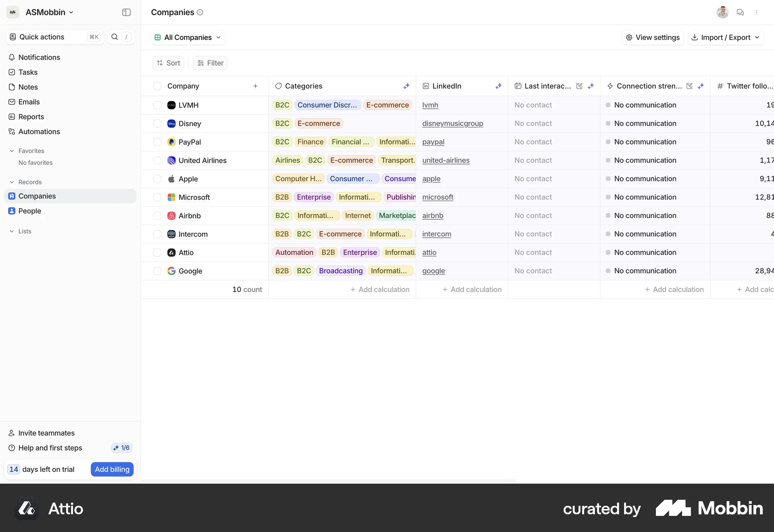Collapse the Records section in the sidebar
The image size is (774, 532).
[x=11, y=182]
